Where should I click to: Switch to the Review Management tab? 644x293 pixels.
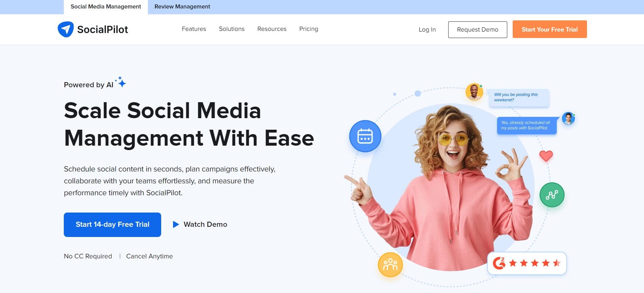click(x=182, y=7)
